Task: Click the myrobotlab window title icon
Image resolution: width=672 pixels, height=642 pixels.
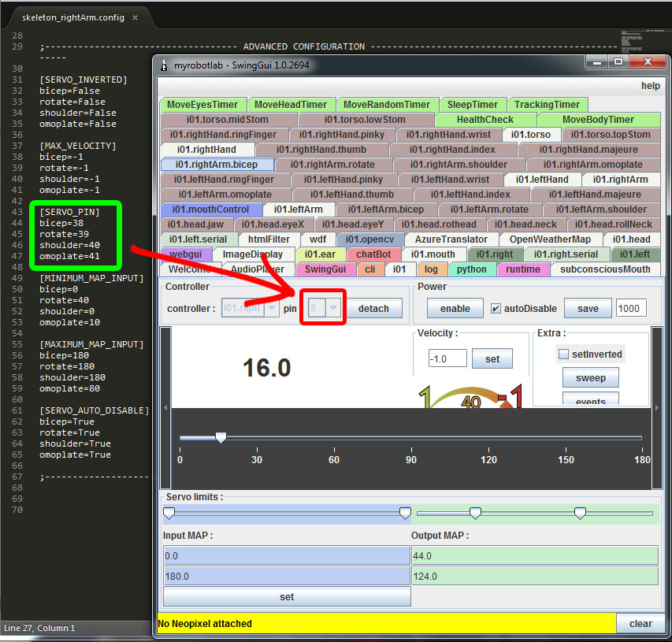Action: click(x=164, y=65)
